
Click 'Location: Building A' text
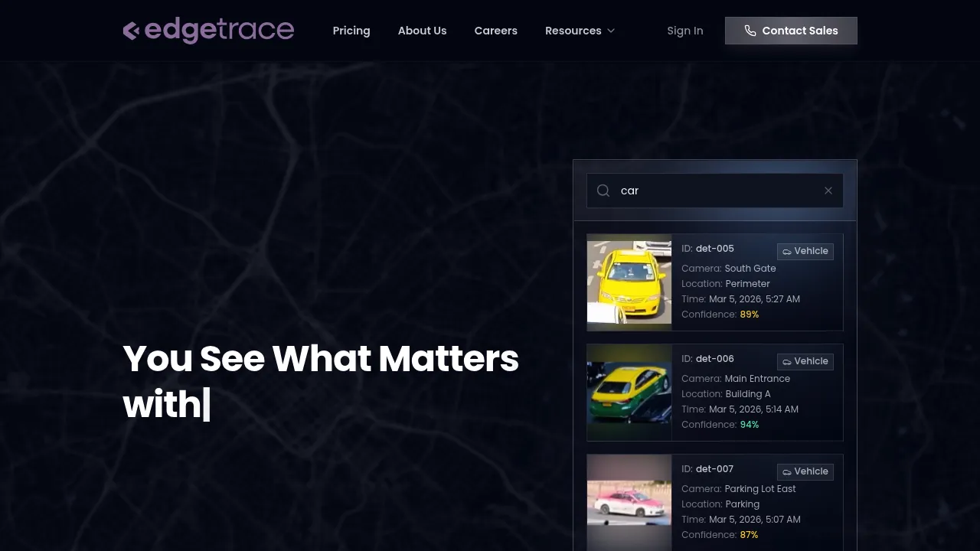(x=726, y=394)
